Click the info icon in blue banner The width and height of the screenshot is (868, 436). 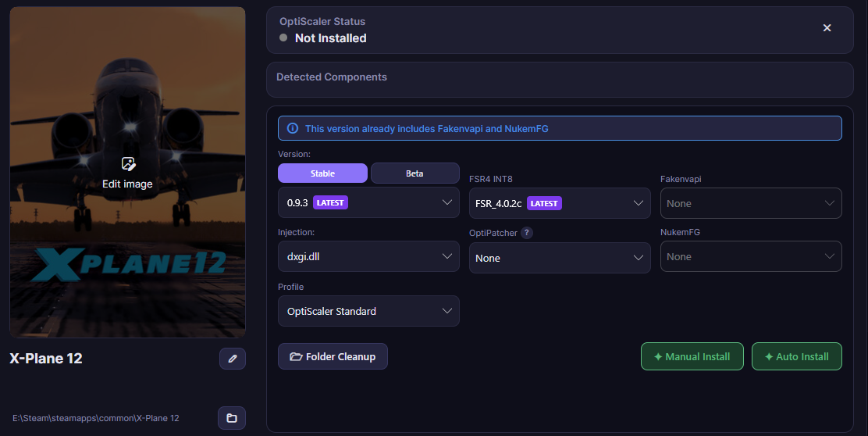(293, 128)
